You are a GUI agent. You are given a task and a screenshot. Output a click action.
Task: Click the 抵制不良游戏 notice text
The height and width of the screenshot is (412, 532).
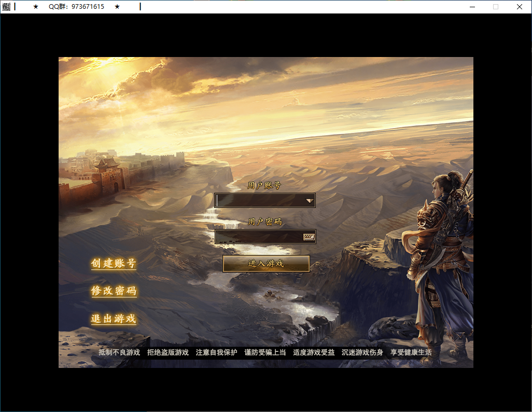(x=119, y=352)
